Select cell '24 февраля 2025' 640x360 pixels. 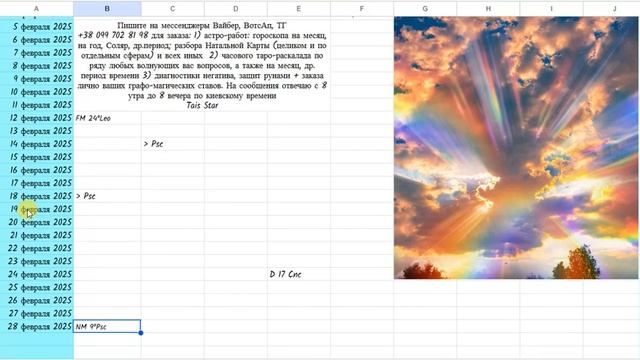pos(37,274)
